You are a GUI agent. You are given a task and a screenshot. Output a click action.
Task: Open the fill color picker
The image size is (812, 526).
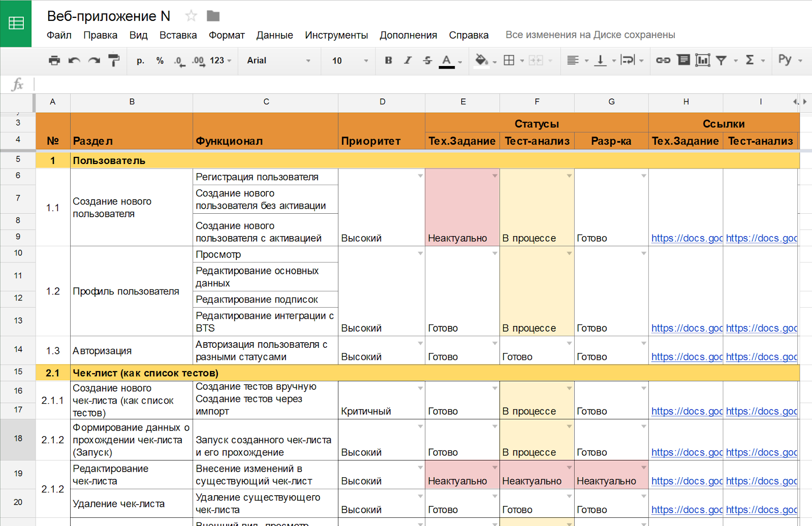(x=481, y=60)
